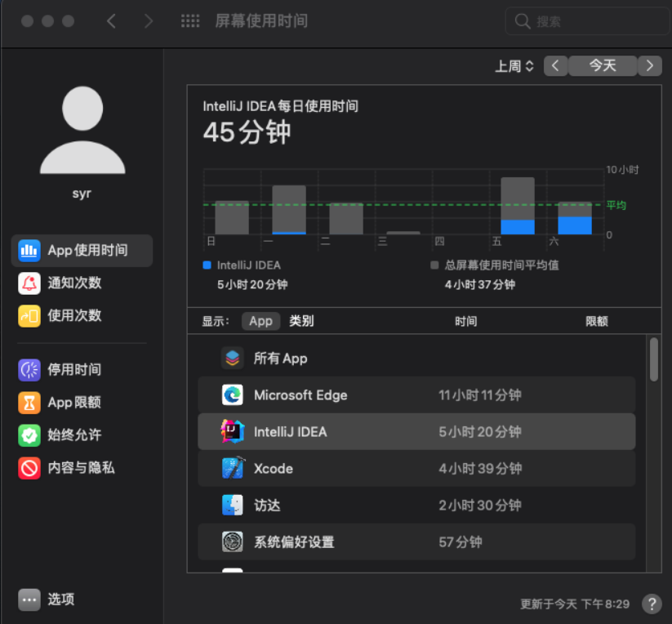The height and width of the screenshot is (624, 672).
Task: Click the green 平均 line label
Action: click(x=616, y=205)
